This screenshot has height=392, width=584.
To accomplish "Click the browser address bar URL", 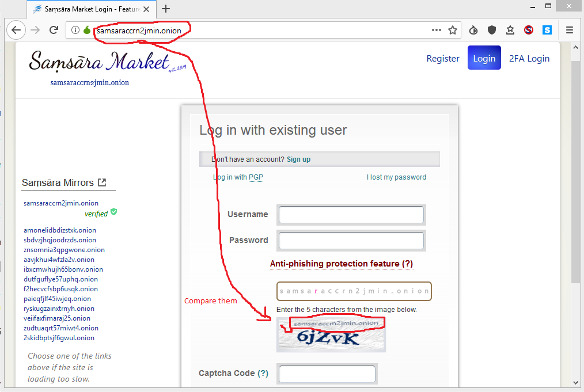I will coord(139,31).
